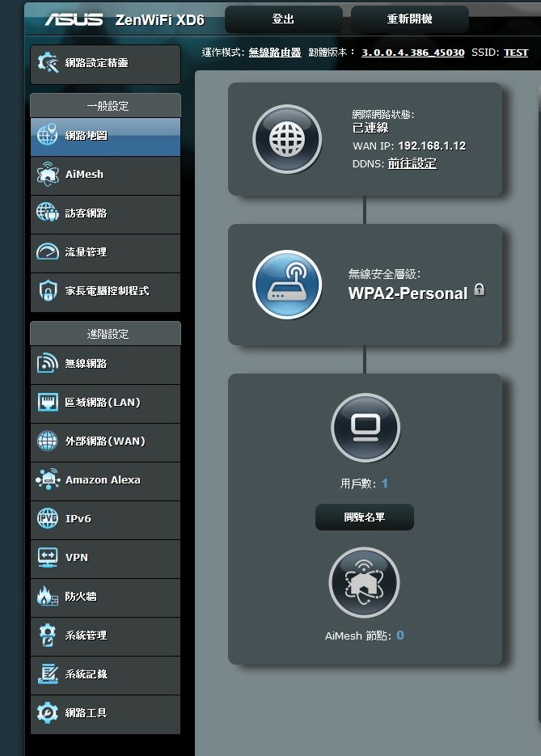The width and height of the screenshot is (541, 756).
Task: Click the 網路工具 tools gear icon
Action: click(x=47, y=712)
